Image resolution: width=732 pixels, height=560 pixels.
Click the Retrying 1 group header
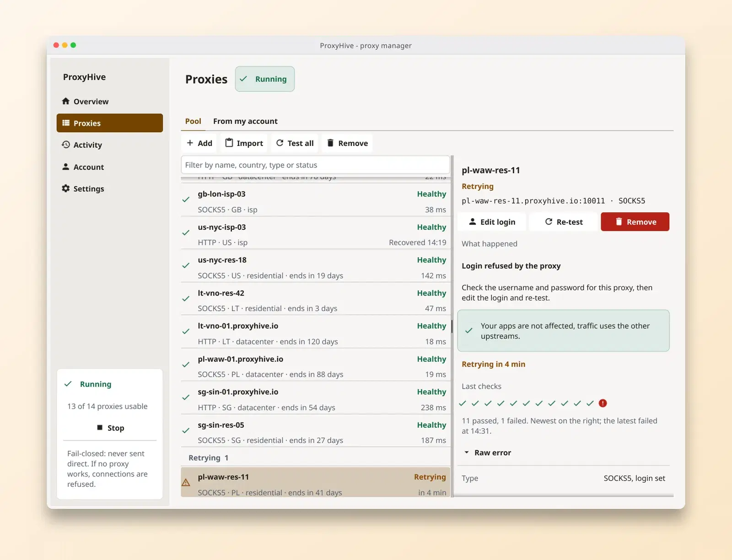click(316, 458)
